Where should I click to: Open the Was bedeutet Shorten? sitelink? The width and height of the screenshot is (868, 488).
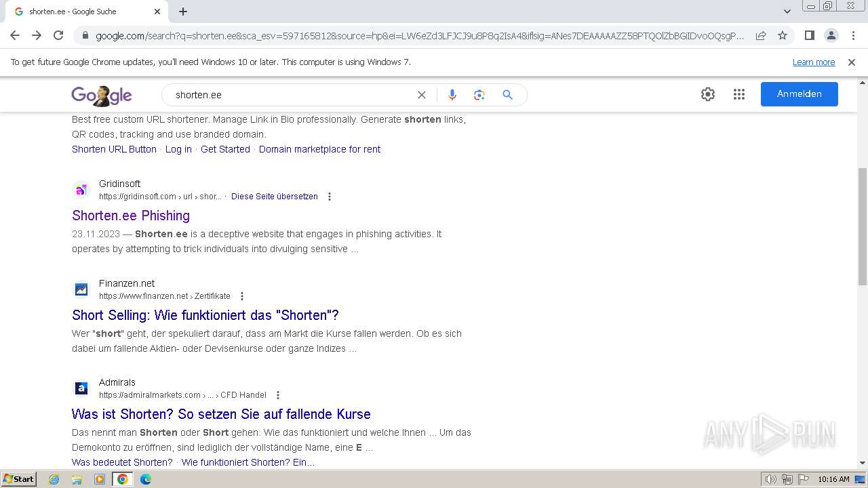[x=122, y=462]
